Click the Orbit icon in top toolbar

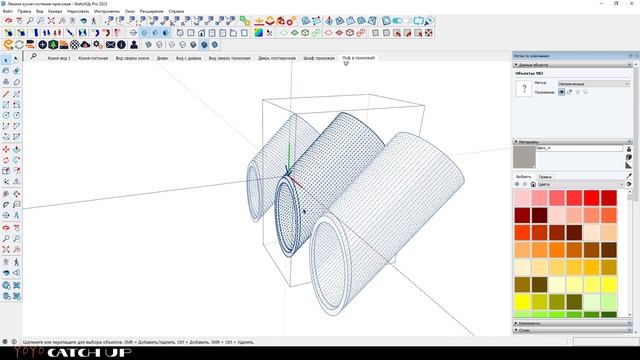8,20
